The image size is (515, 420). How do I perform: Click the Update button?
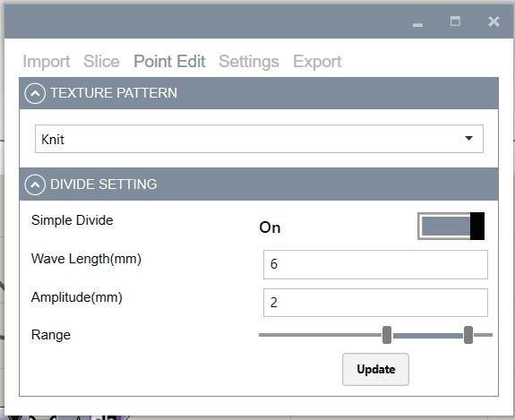click(376, 369)
